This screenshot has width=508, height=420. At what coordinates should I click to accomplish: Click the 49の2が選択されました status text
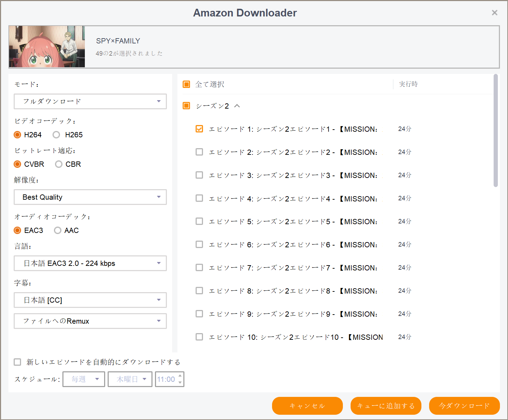point(129,53)
